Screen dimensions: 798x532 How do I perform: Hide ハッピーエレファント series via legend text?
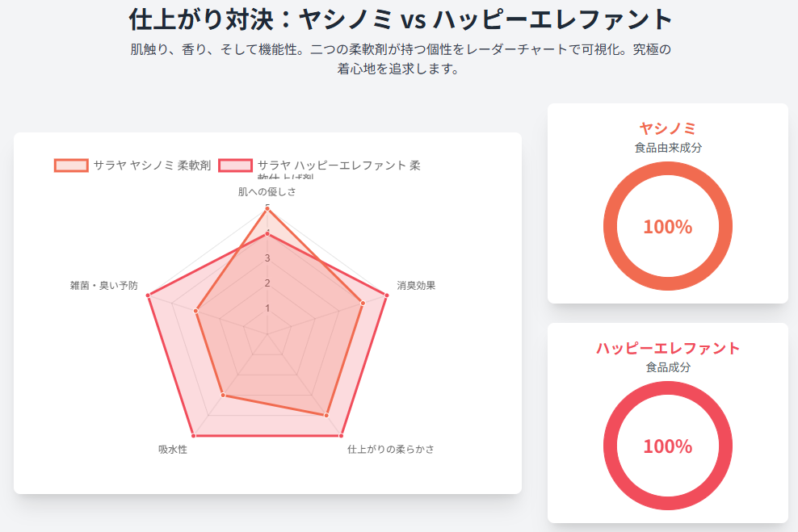[x=339, y=165]
